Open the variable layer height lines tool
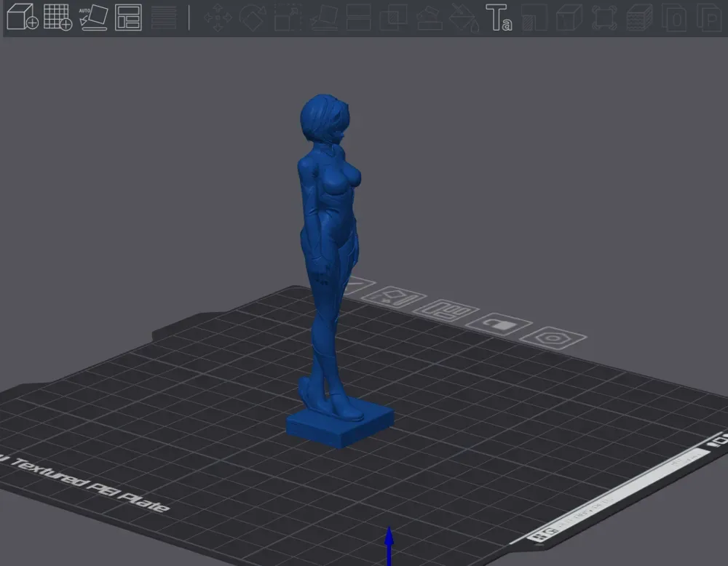 164,17
